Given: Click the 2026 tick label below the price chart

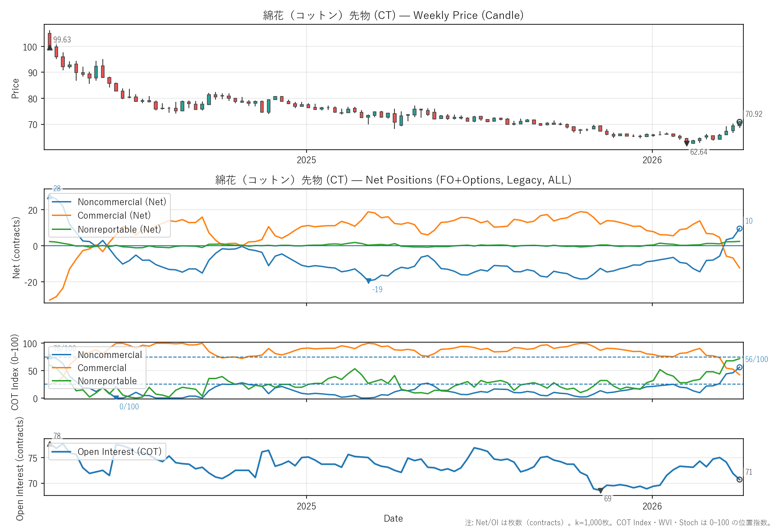Looking at the screenshot, I should click(x=652, y=160).
